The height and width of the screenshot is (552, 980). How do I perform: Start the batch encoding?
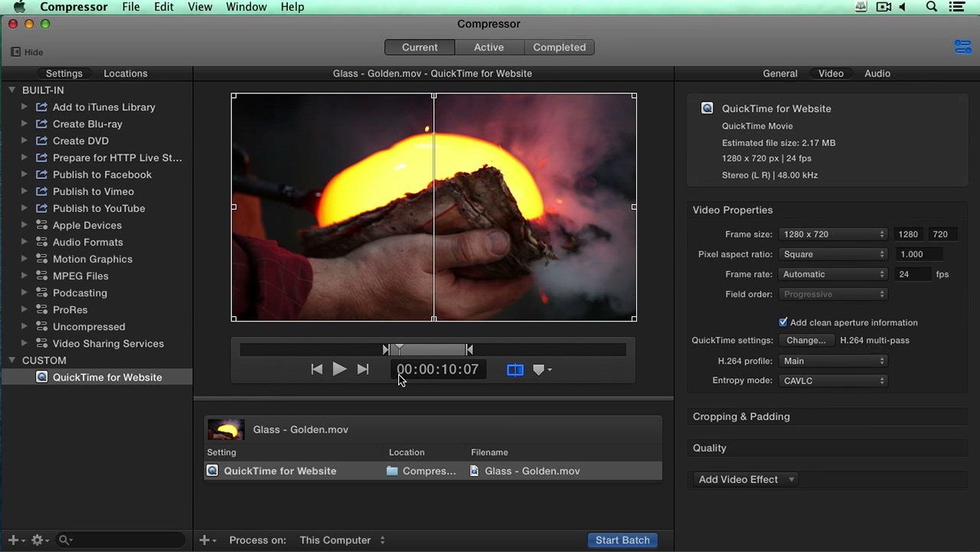point(622,540)
